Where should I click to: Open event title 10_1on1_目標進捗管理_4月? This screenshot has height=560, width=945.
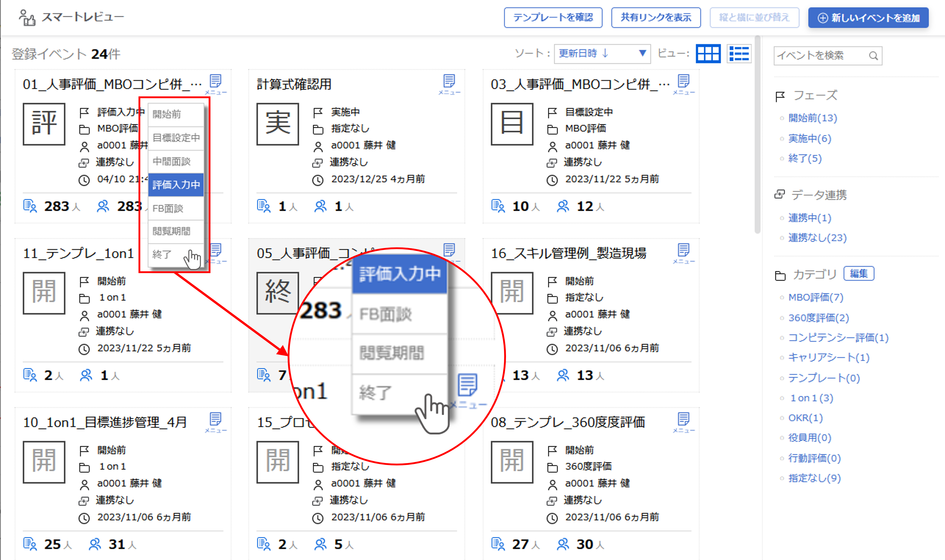(x=105, y=422)
